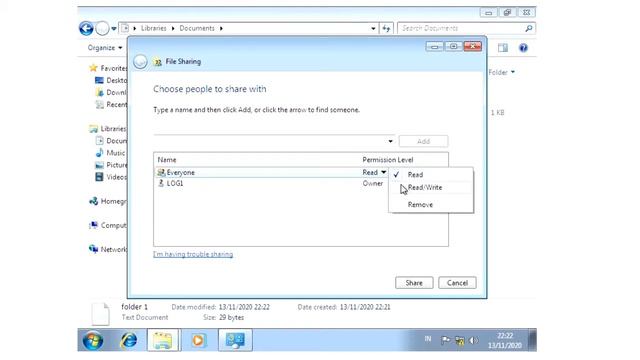Click folder 1 file thumbnail in details pane
Viewport: 640px width, 360px height.
[100, 313]
